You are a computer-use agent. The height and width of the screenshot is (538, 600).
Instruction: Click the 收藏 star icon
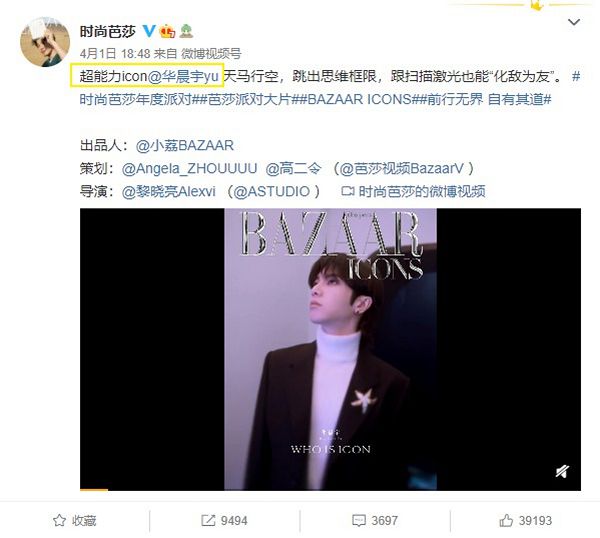59,520
